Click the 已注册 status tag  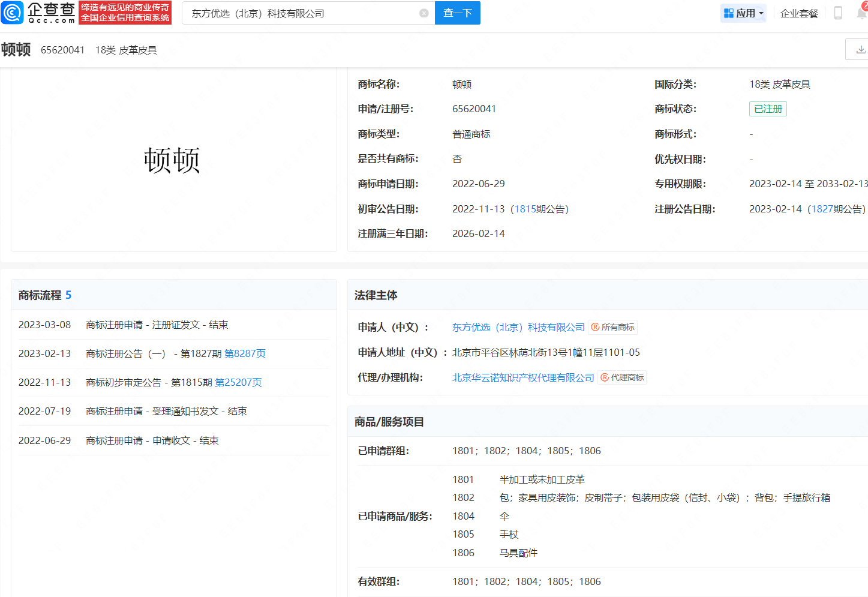768,109
